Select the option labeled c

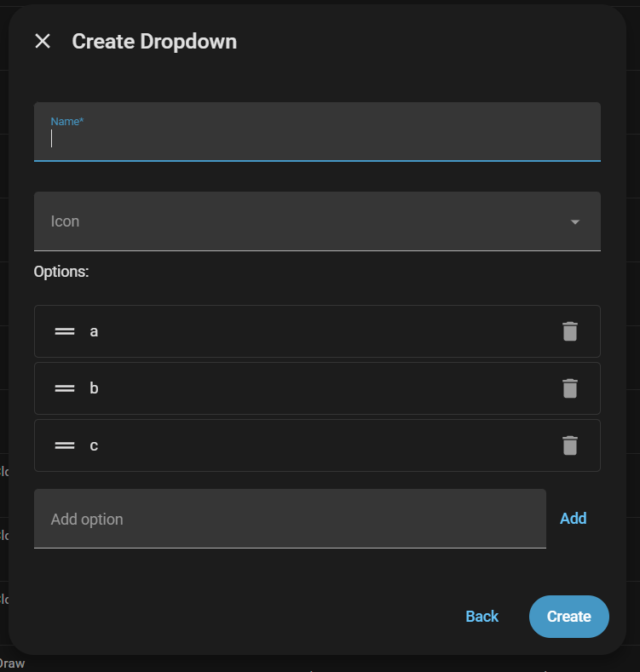tap(94, 445)
